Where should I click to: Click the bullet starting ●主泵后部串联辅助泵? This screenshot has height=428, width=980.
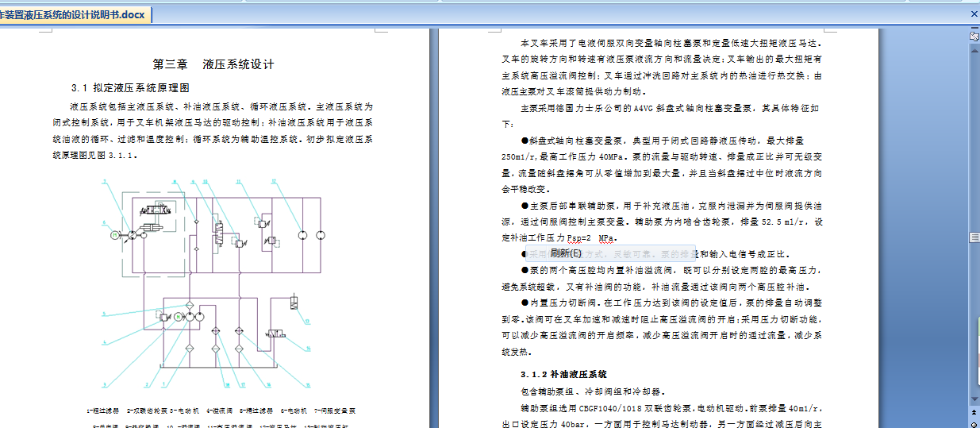[662, 221]
